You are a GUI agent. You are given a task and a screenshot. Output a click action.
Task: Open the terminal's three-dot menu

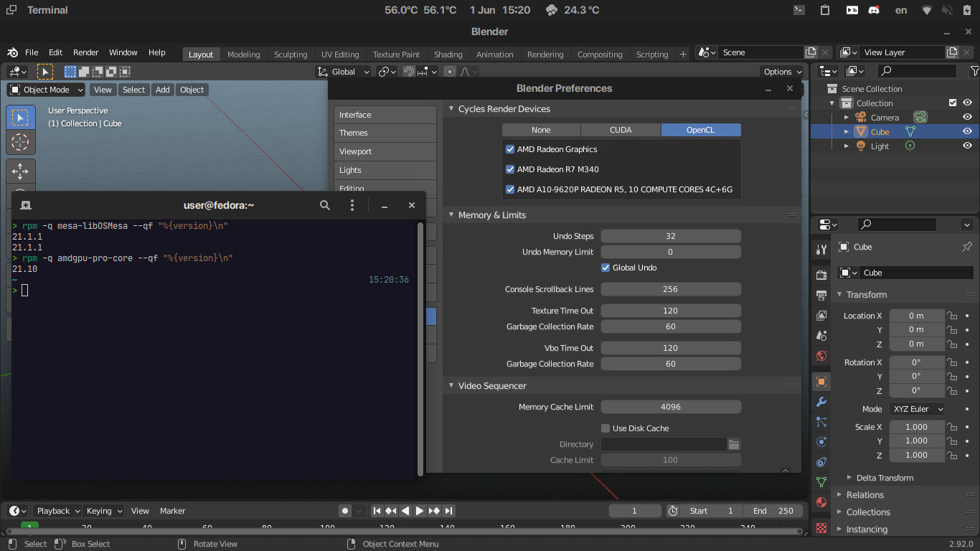coord(352,205)
